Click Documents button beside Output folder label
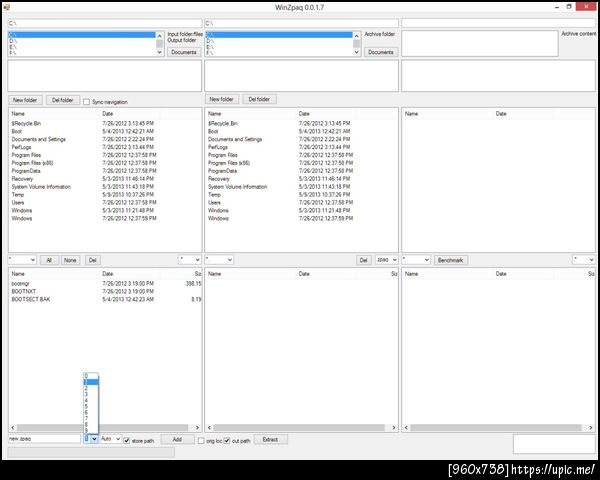This screenshot has height=480, width=600. click(x=184, y=52)
